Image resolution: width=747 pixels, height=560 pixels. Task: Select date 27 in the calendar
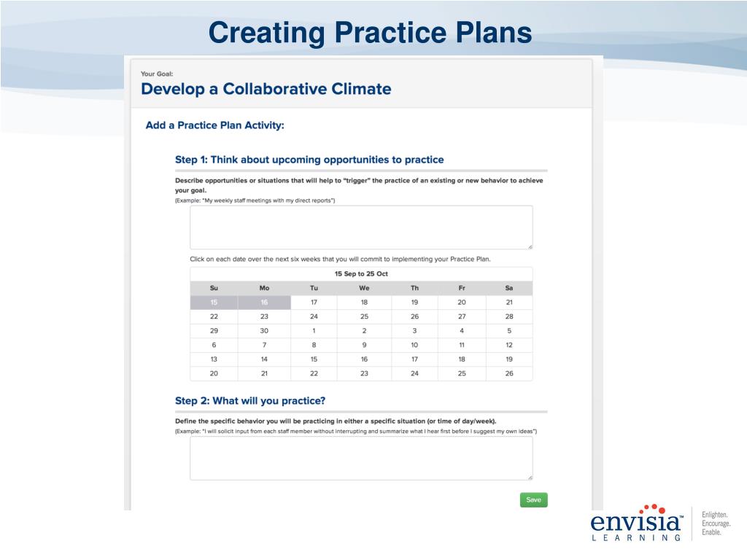(x=462, y=316)
